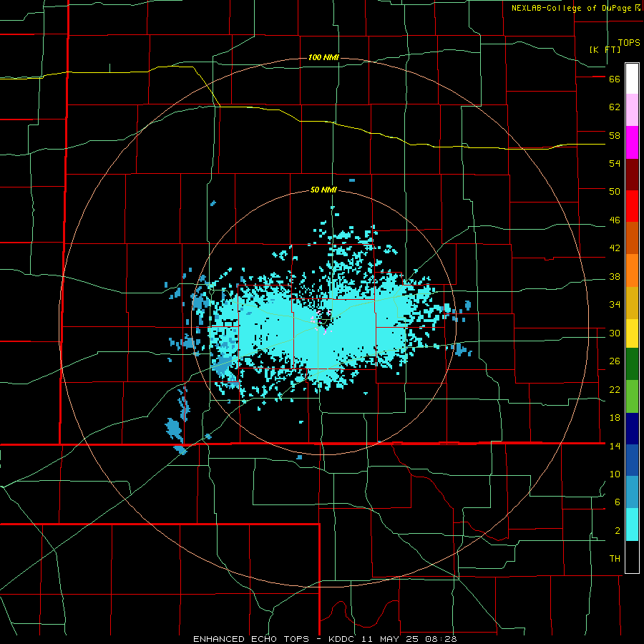This screenshot has width=644, height=644.
Task: Select the "62" legend value
Action: pos(615,107)
